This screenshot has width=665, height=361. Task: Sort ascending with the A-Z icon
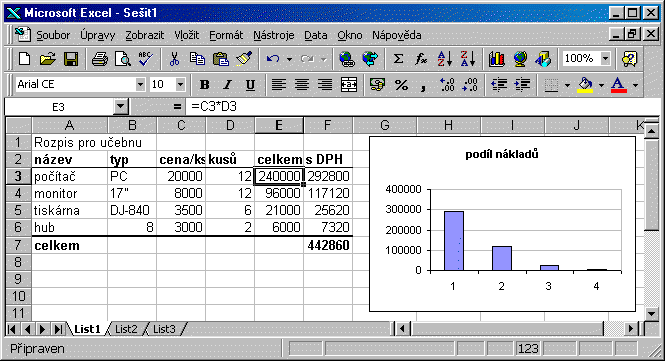(x=444, y=59)
